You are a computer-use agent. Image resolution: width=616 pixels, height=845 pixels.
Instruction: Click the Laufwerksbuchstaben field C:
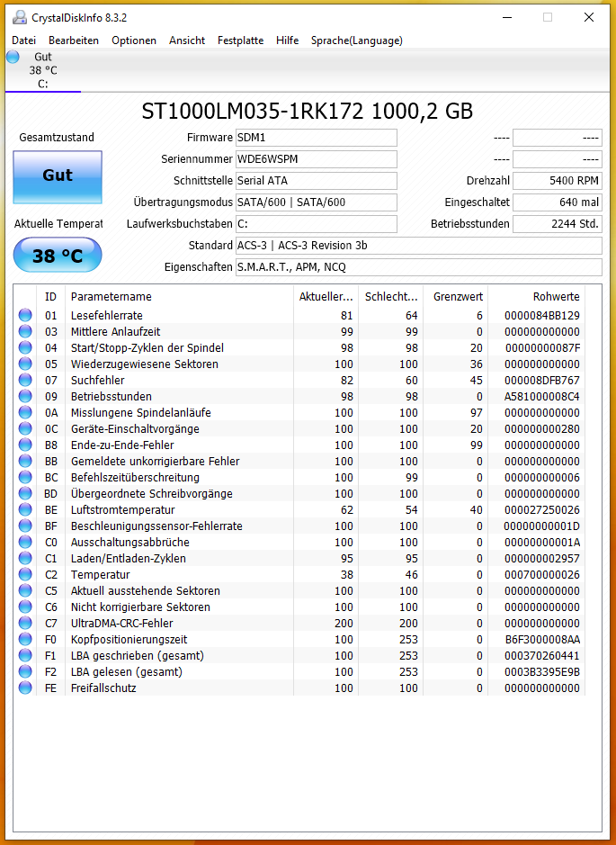317,224
